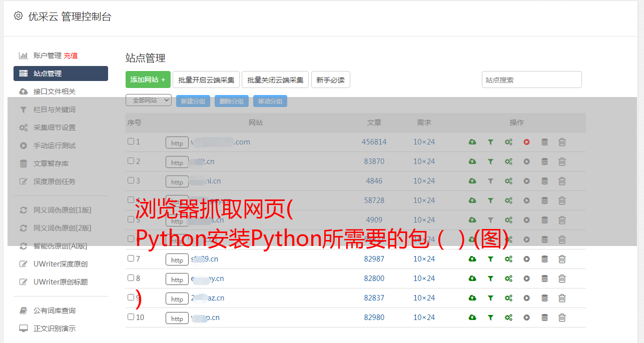Viewport: 644px width, 343px height.
Task: Delete site with trash icon in 456814 row
Action: tap(562, 142)
